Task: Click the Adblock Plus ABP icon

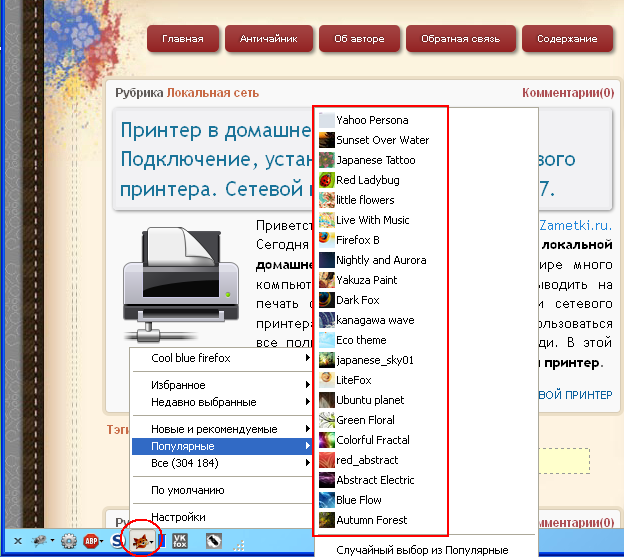Action: 91,541
